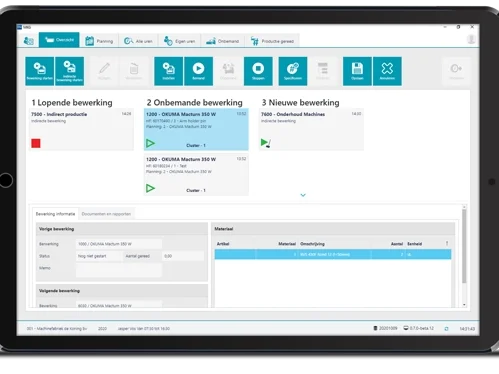Viewport: 499px width, 374px height.
Task: Click company name in status bar
Action: 57,329
